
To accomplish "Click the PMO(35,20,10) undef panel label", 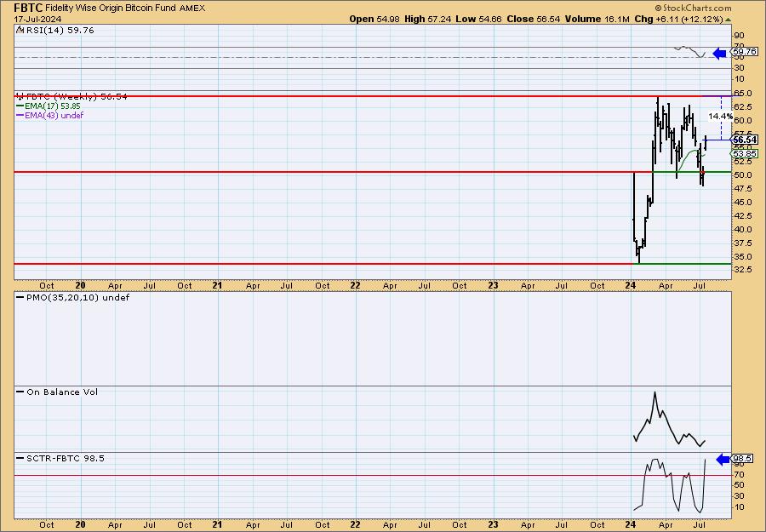I will coord(73,298).
